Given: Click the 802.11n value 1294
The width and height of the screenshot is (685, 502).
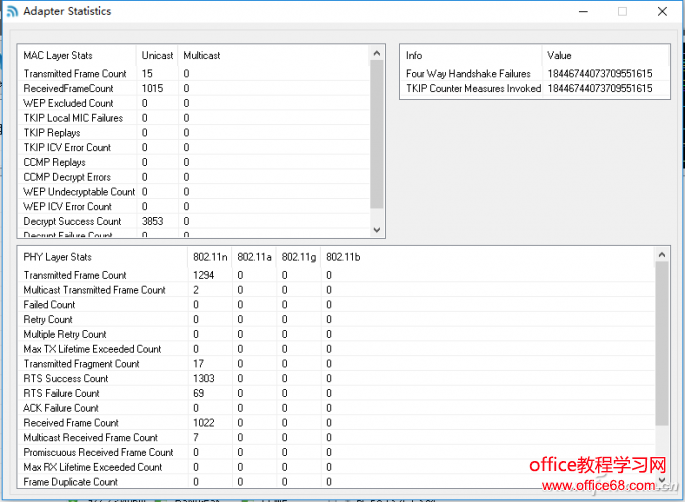Looking at the screenshot, I should 204,275.
